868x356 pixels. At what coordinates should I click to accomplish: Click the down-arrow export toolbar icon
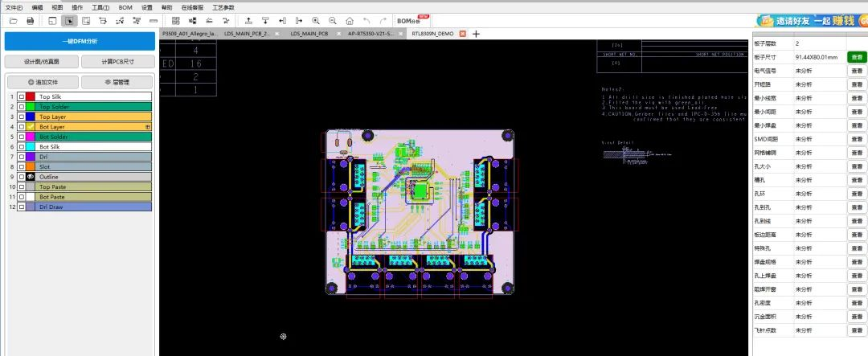pyautogui.click(x=265, y=21)
